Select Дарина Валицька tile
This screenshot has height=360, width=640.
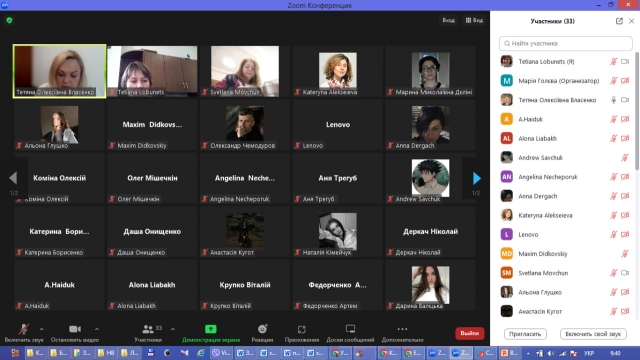(x=430, y=285)
